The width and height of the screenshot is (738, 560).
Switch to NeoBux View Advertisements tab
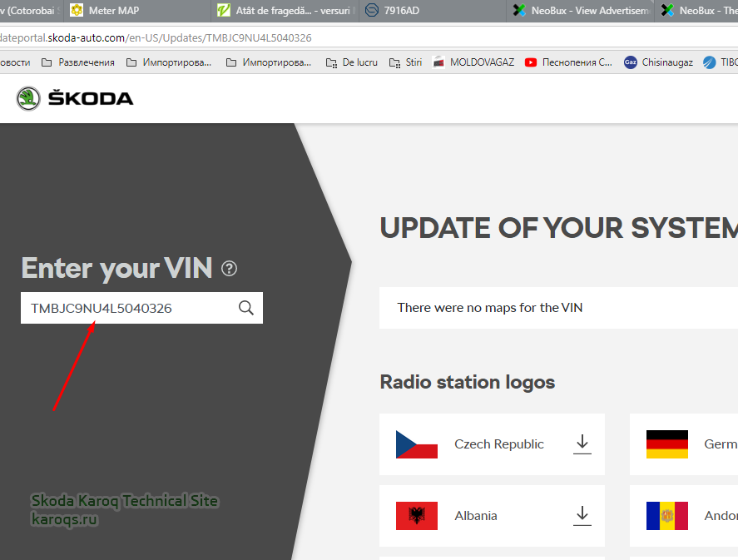click(x=580, y=10)
